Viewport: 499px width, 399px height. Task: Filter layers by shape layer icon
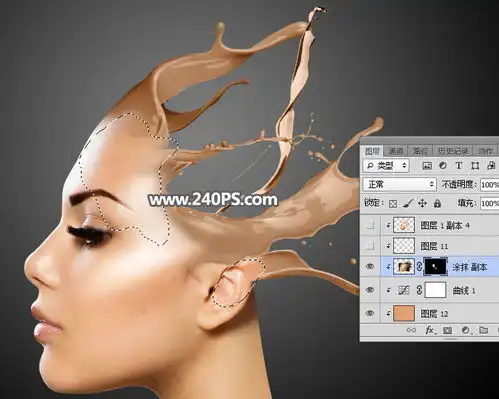475,166
